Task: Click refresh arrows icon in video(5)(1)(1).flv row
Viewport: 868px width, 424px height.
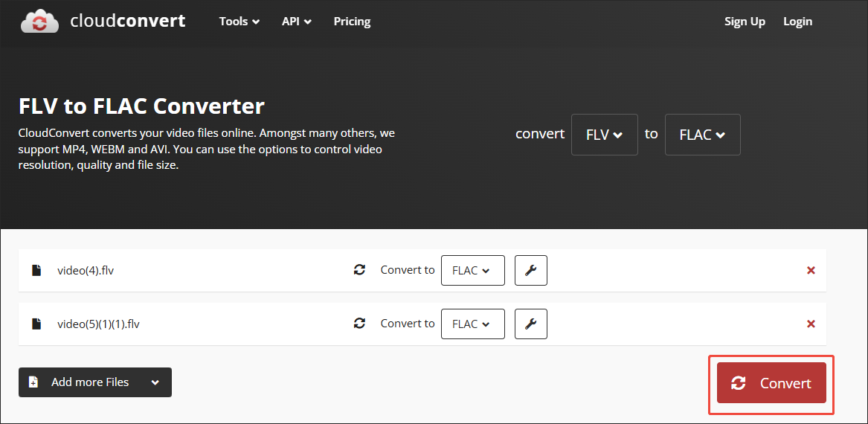Action: [x=360, y=324]
